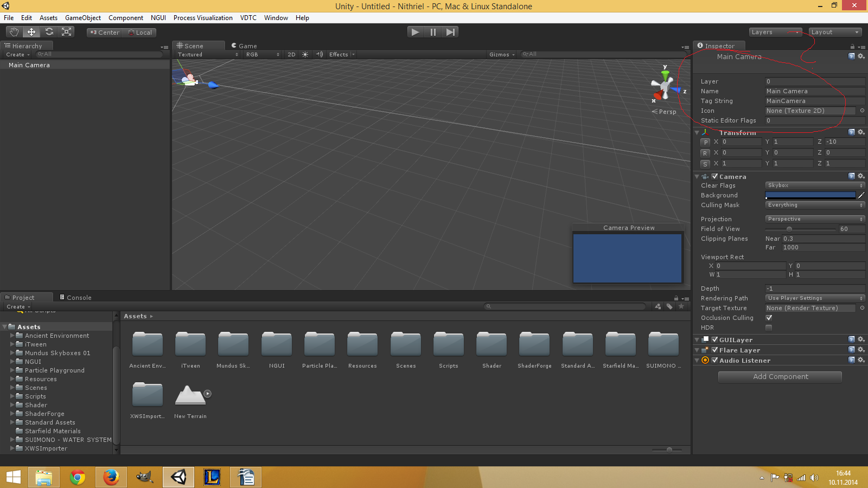Open Layers dropdown in toolbar

(776, 32)
